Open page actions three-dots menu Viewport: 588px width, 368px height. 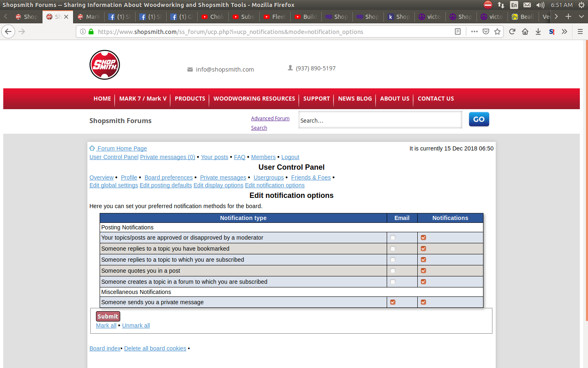[474, 31]
